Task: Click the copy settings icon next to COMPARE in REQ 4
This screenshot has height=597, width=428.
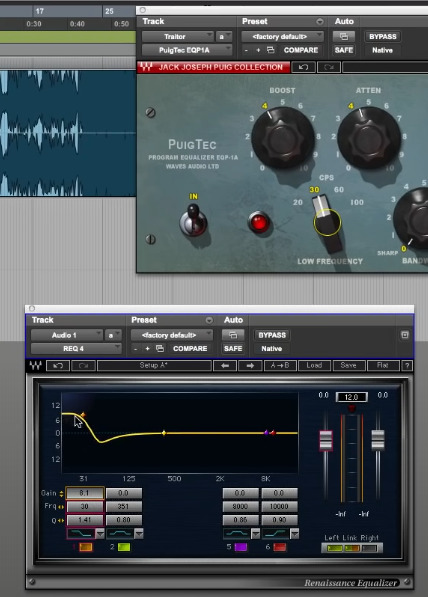Action: pyautogui.click(x=160, y=349)
